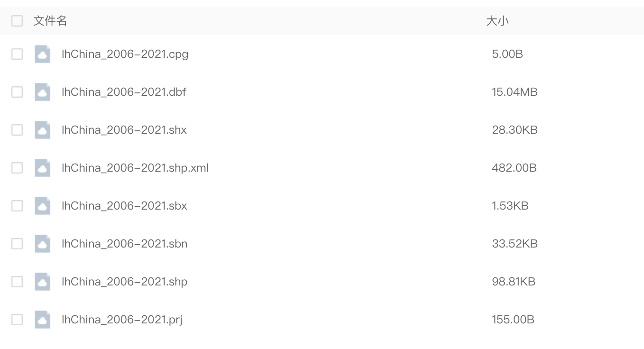Check the box for lhChina_2006-2021.cpg
644x349 pixels.
click(x=17, y=54)
